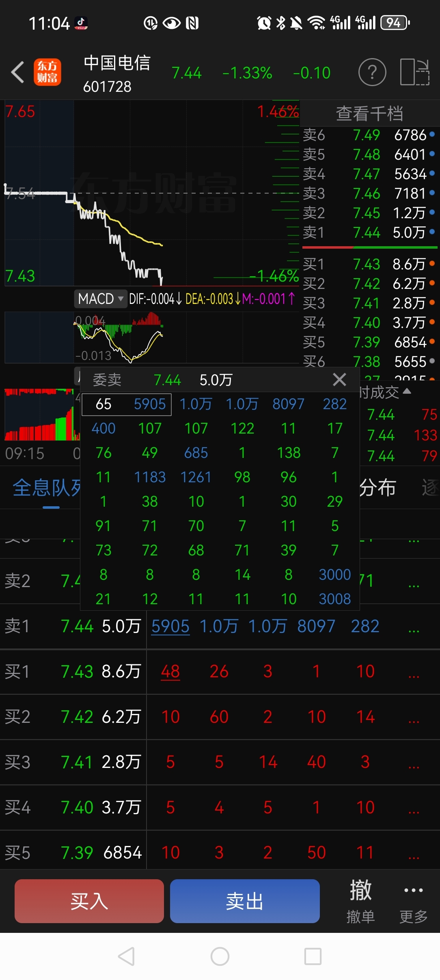Screen dimensions: 440x980
Task: Select the 买4 7.40 order book row
Action: 369,323
